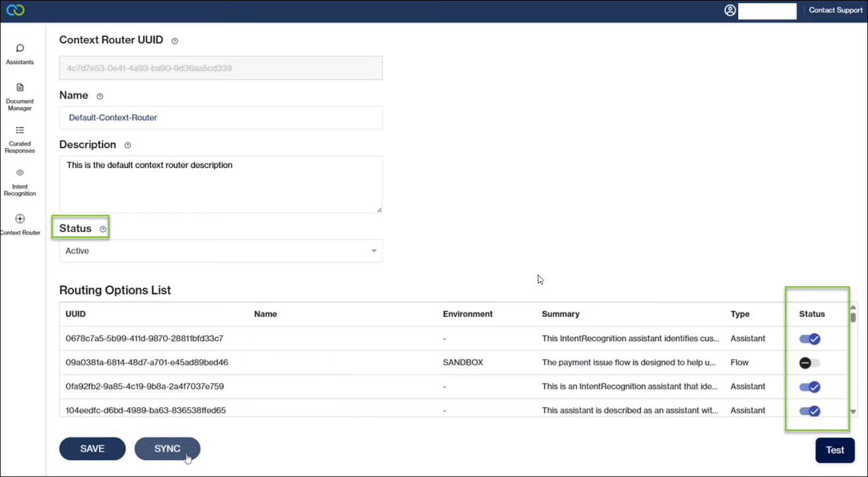Click the Status column header
The image size is (868, 477).
811,314
